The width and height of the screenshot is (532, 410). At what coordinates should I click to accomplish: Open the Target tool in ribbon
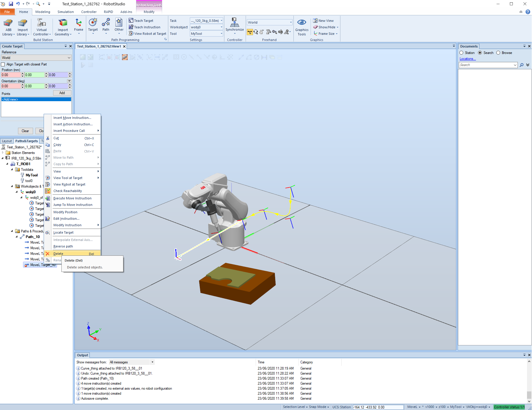tap(93, 23)
